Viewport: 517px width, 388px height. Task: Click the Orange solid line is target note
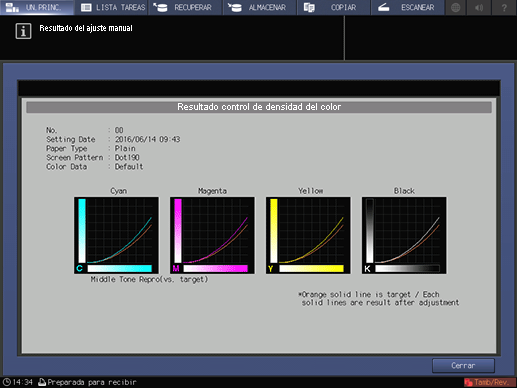click(x=379, y=299)
